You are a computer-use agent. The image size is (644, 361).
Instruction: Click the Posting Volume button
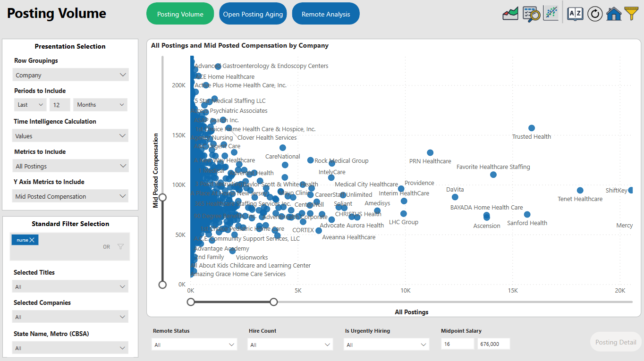click(x=180, y=13)
